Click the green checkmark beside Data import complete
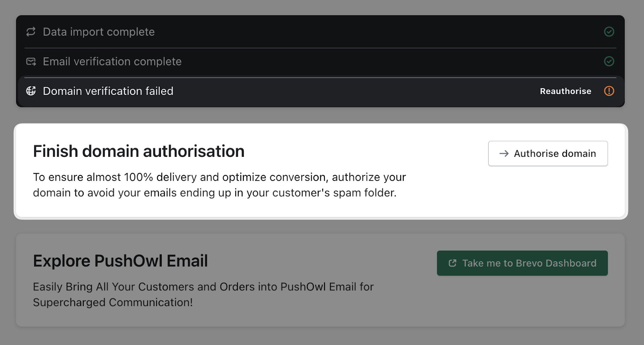Screen dimensions: 644x345 609,32
